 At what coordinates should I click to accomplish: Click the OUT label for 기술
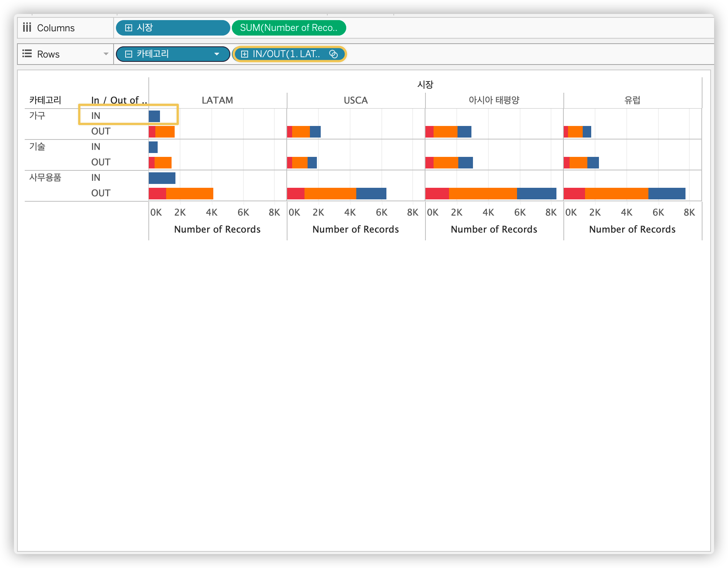(x=101, y=162)
